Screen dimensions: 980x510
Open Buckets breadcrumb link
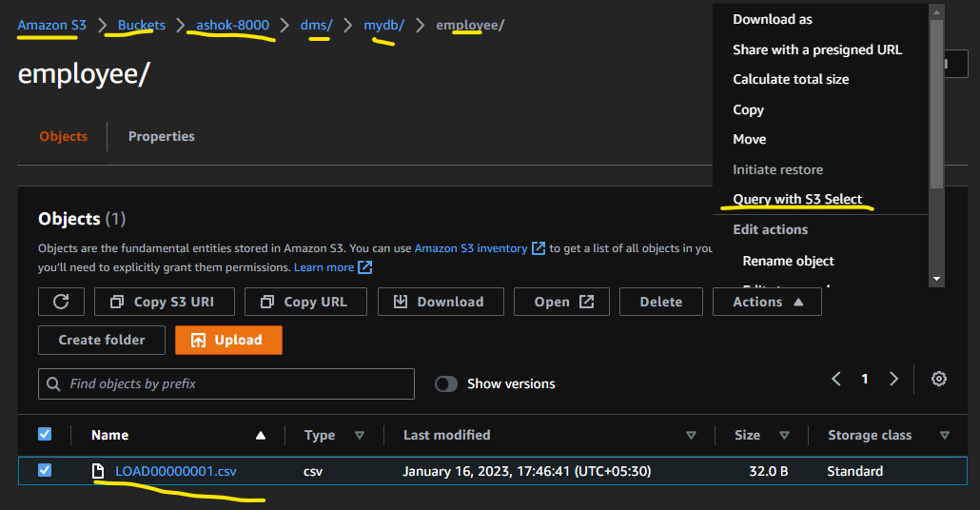(x=141, y=25)
